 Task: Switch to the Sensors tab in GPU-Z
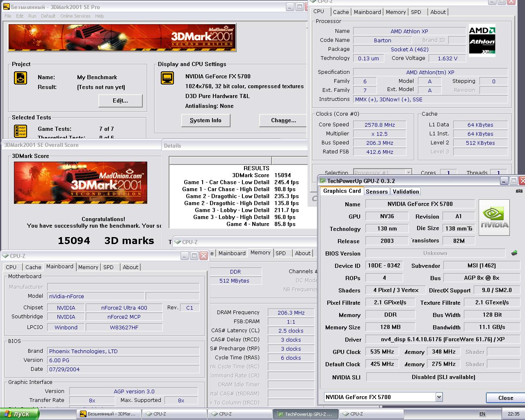[377, 192]
